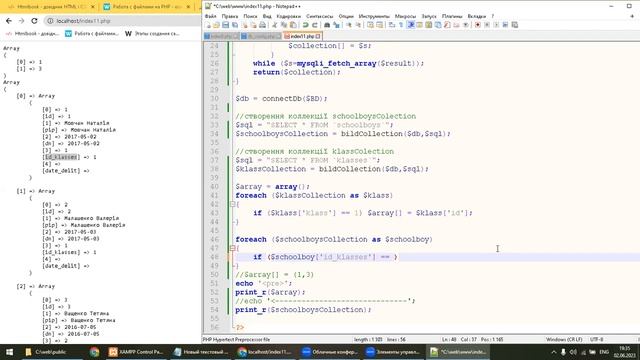
Task: Save the current recorded macro
Action: click(x=514, y=25)
